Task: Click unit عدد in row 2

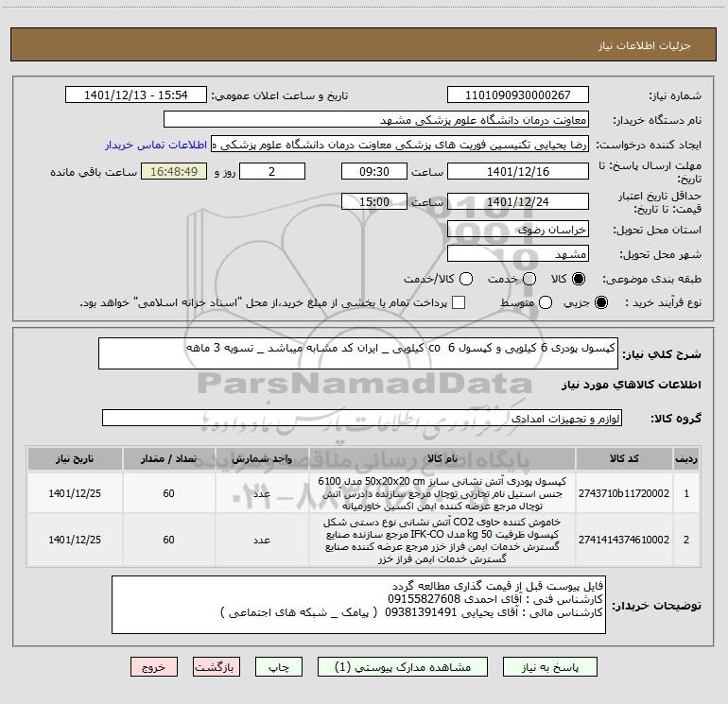Action: (262, 540)
